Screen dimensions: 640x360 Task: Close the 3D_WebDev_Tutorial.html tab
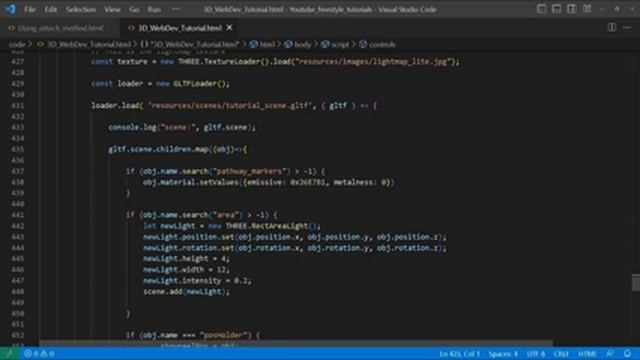coord(229,28)
